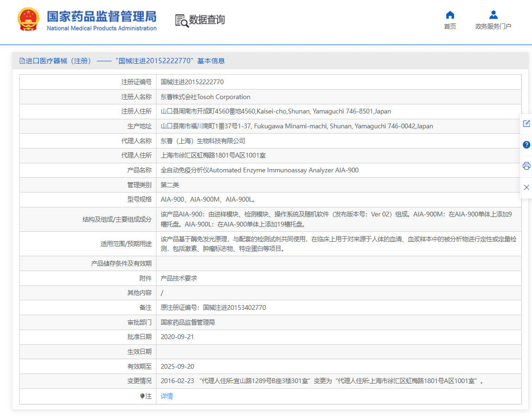This screenshot has width=532, height=420.
Task: Click the 管理类别 row label
Action: tap(139, 185)
